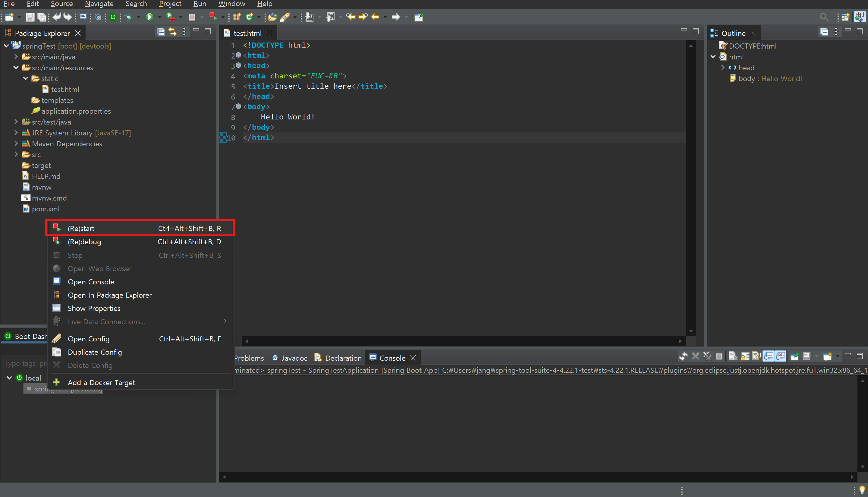Click the Boot Dashboard power icon in toolbar

coord(113,17)
